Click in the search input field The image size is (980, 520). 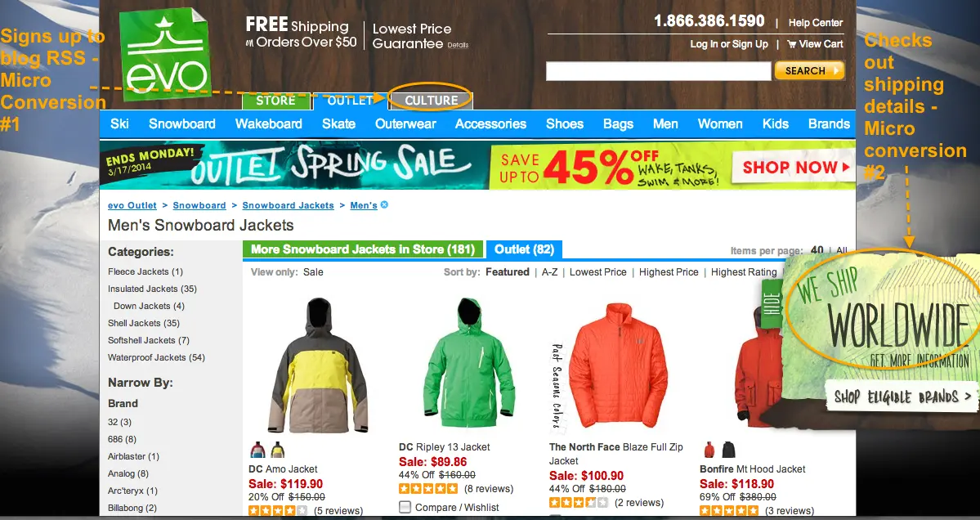point(658,70)
